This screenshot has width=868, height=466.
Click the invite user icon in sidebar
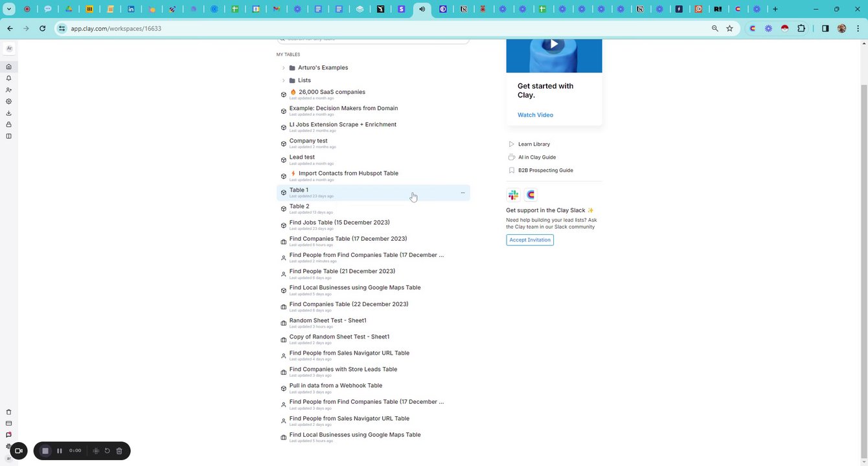point(8,90)
